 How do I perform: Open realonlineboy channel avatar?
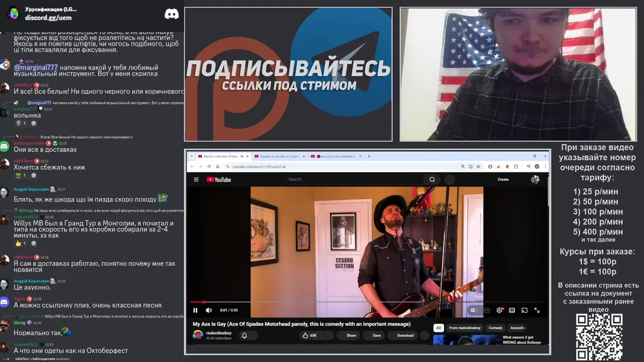point(198,335)
